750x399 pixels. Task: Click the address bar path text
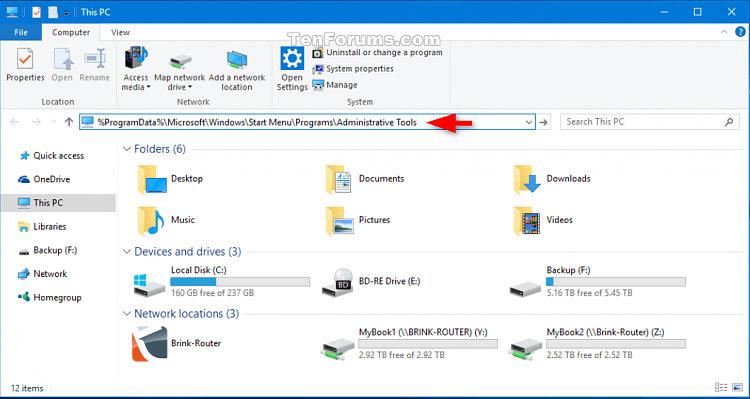point(257,122)
